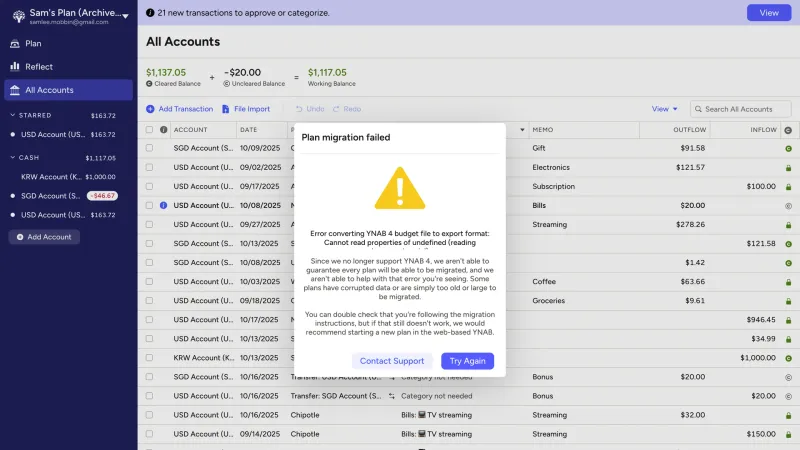800x450 pixels.
Task: Check the box for the 10/09/2025 SGD row
Action: click(x=149, y=148)
